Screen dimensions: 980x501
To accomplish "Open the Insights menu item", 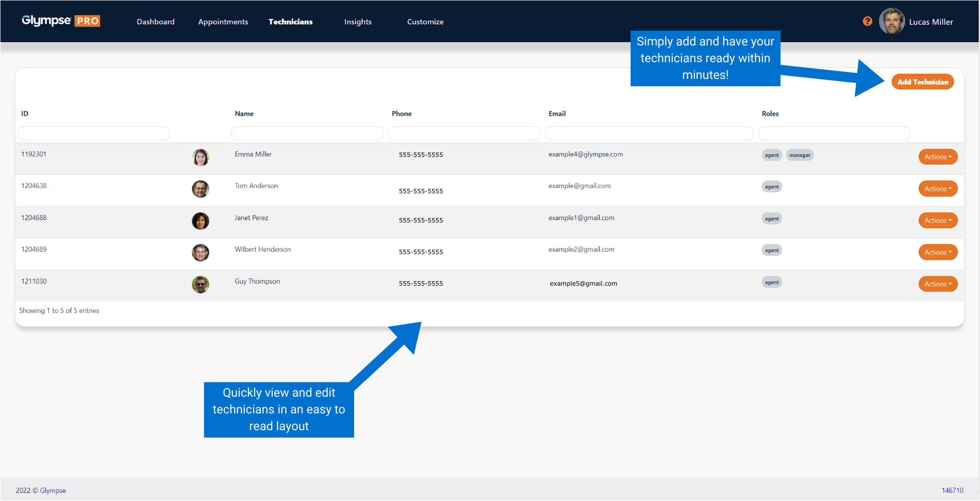I will point(357,22).
